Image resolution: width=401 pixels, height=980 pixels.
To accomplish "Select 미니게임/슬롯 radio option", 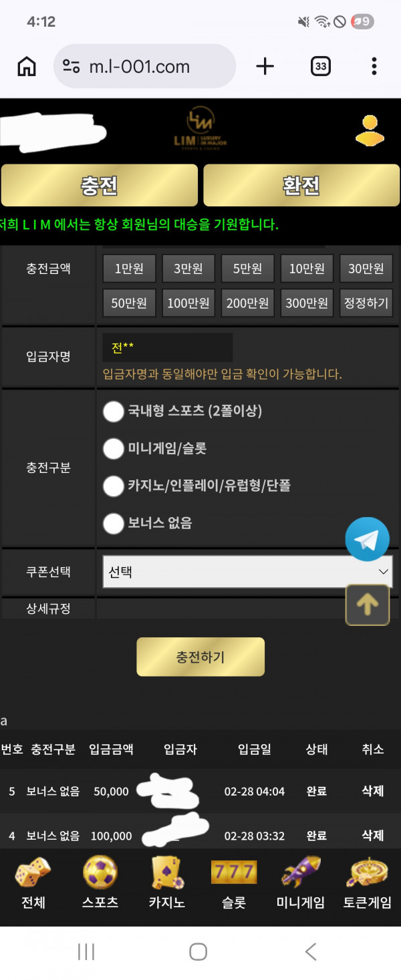I will [114, 449].
